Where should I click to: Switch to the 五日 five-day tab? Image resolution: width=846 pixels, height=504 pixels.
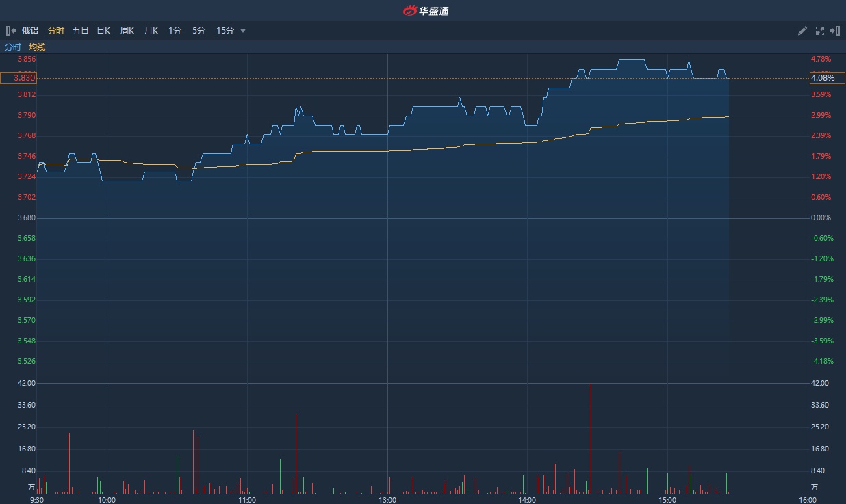(80, 31)
